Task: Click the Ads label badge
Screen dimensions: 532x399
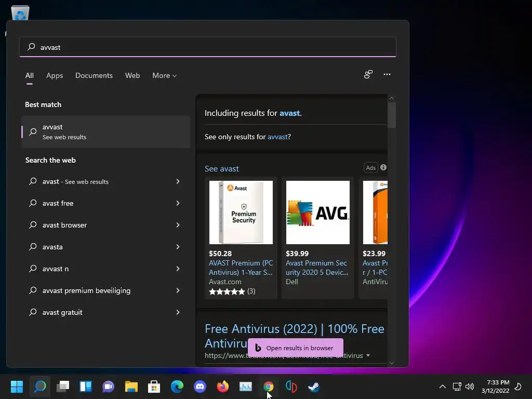Action: [x=371, y=168]
